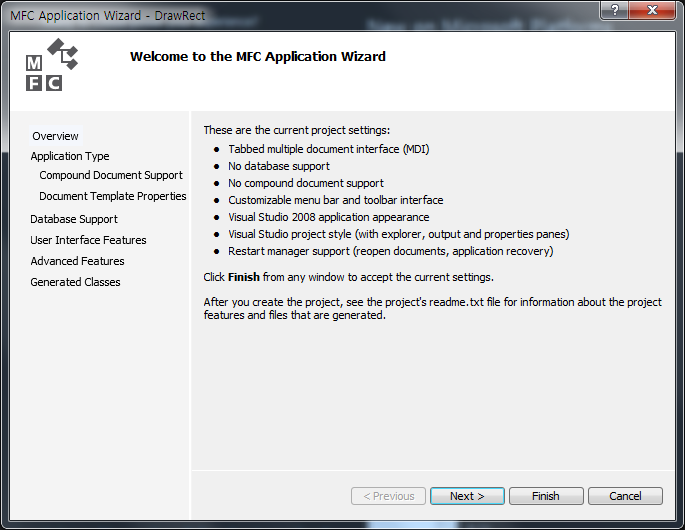Click 'No compound document support' bullet text
685x530 pixels.
(x=306, y=183)
